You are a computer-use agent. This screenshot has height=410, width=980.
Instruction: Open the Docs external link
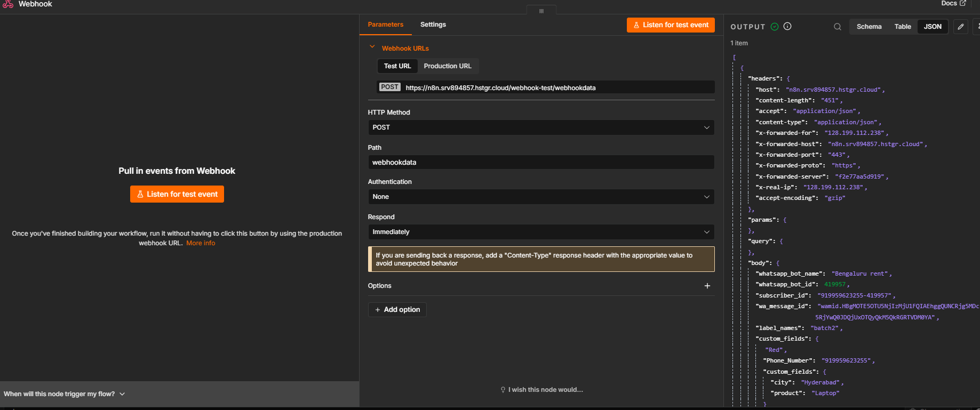(x=954, y=3)
